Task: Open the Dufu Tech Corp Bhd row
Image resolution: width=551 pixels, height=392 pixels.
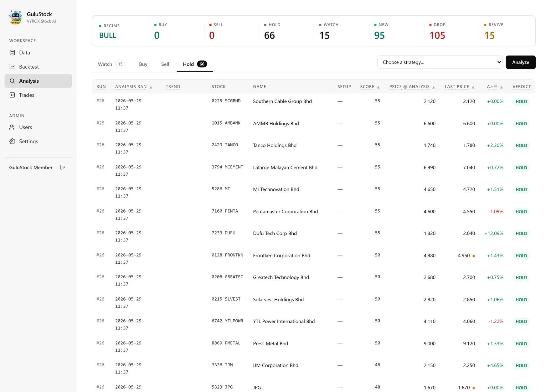Action: pos(314,236)
